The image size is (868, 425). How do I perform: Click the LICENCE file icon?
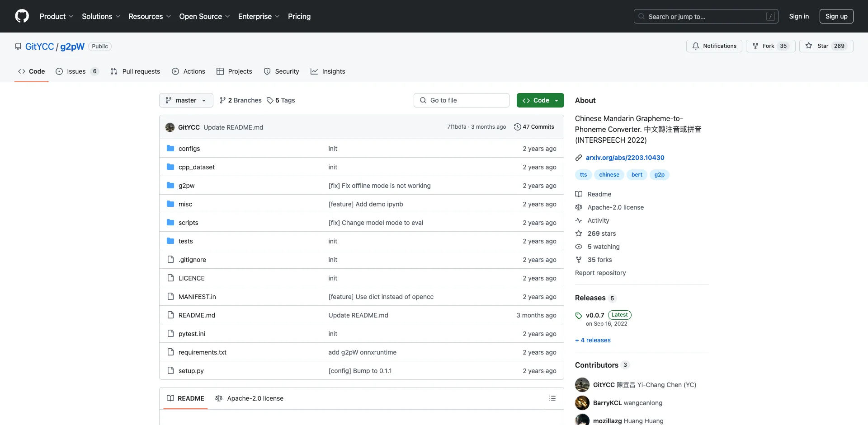[x=170, y=278]
